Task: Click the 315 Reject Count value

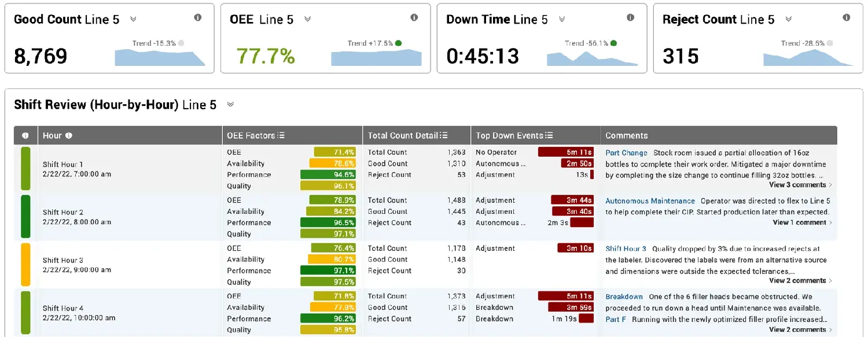Action: pyautogui.click(x=681, y=56)
